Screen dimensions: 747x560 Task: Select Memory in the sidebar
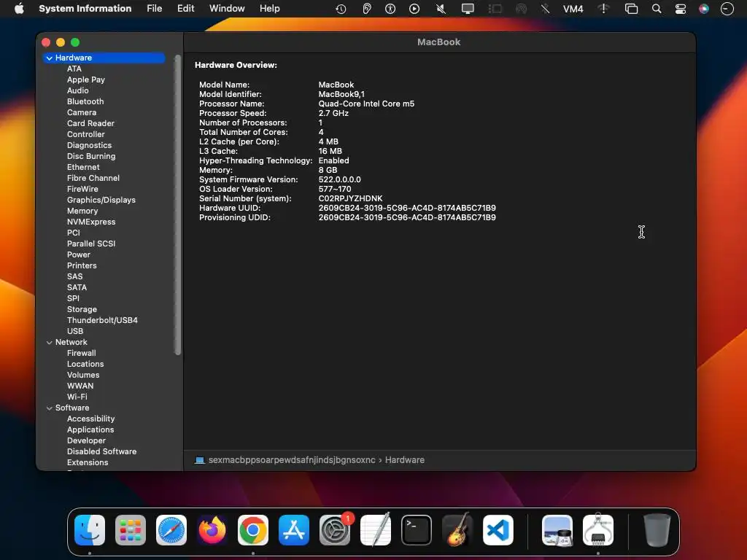tap(82, 211)
